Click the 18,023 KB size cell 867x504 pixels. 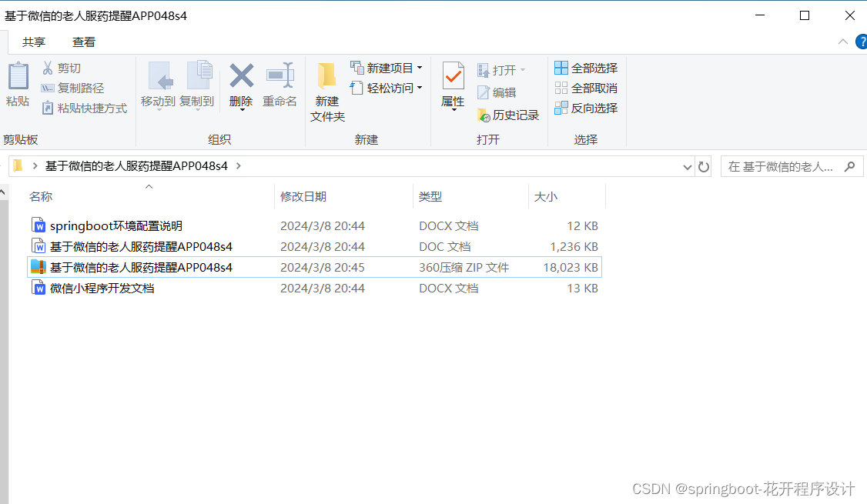[570, 268]
